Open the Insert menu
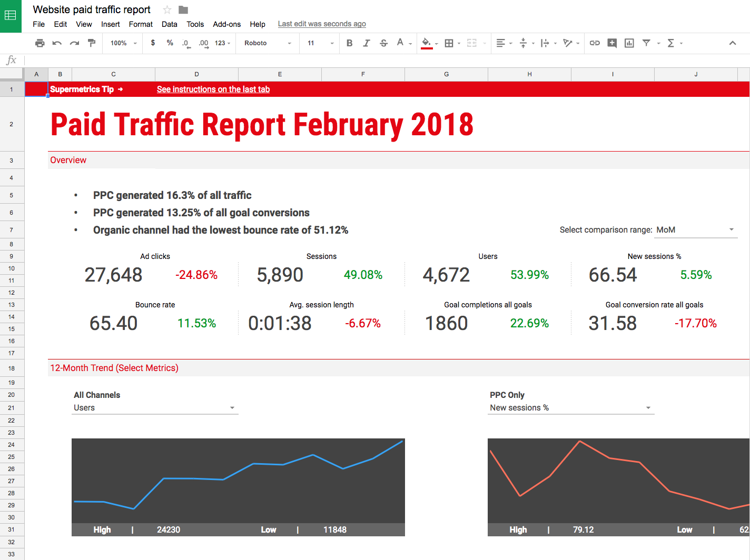This screenshot has width=750, height=560. (111, 24)
